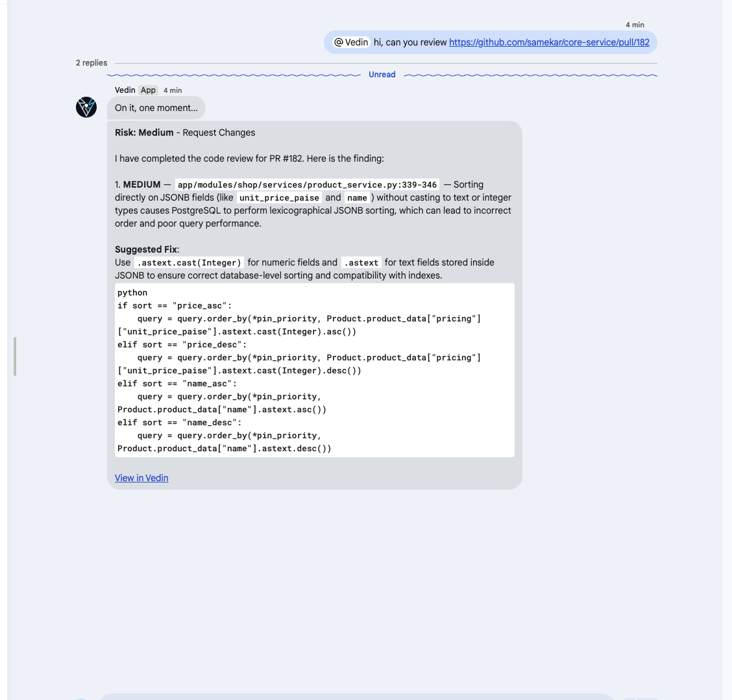Click the code line 'elif sort == "name_asc":'
The width and height of the screenshot is (732, 700).
tap(177, 384)
